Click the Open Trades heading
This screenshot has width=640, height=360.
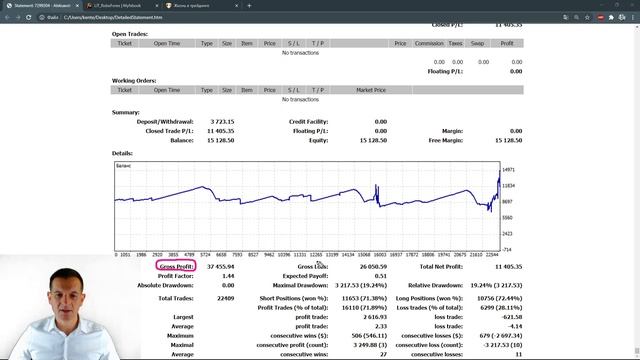click(x=130, y=34)
